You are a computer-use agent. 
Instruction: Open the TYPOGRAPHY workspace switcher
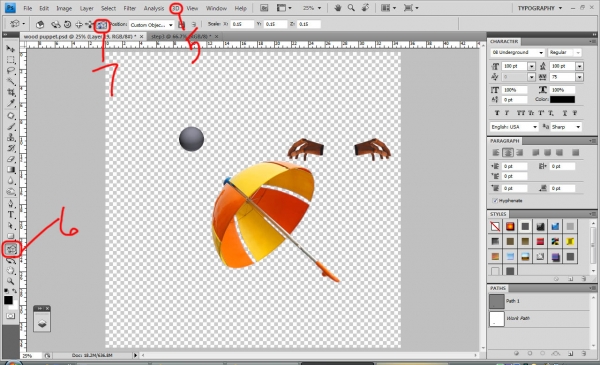pyautogui.click(x=540, y=8)
